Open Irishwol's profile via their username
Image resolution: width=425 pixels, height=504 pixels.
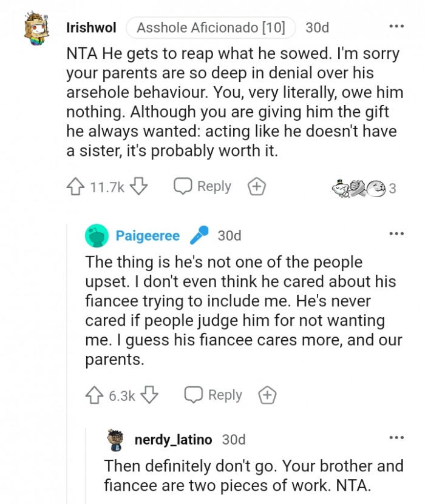(91, 27)
